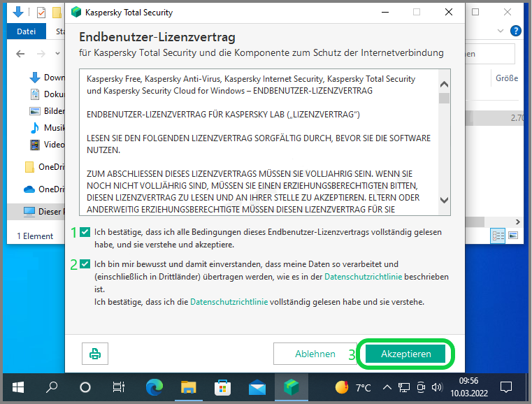Switch Explorer to details view icon

coord(498,236)
